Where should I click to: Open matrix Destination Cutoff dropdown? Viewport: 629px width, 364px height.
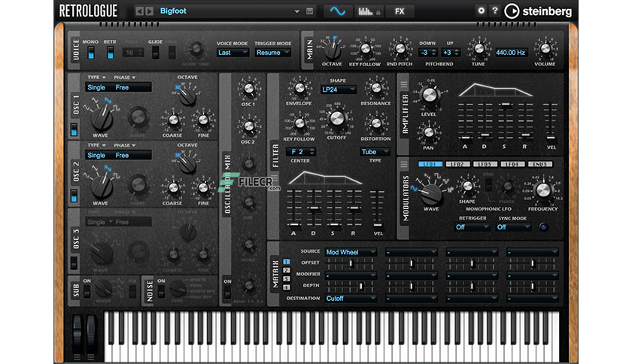351,299
